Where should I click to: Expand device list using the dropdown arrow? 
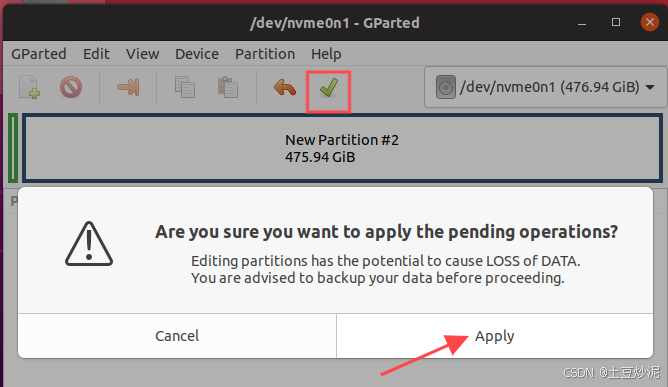[650, 87]
